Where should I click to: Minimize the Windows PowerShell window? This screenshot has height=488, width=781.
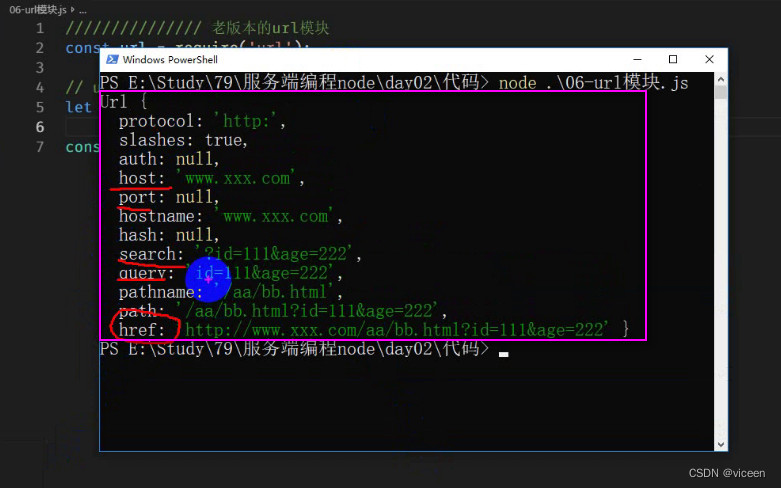click(x=637, y=59)
